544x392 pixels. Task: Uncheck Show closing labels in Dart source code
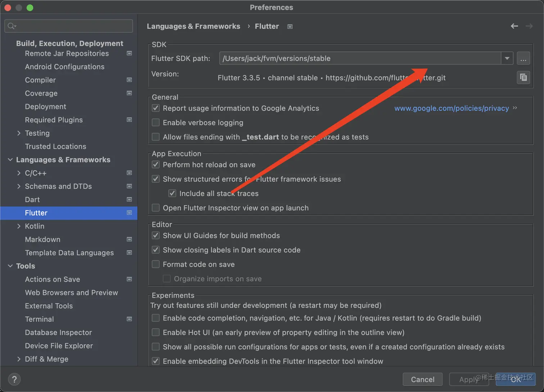click(156, 250)
